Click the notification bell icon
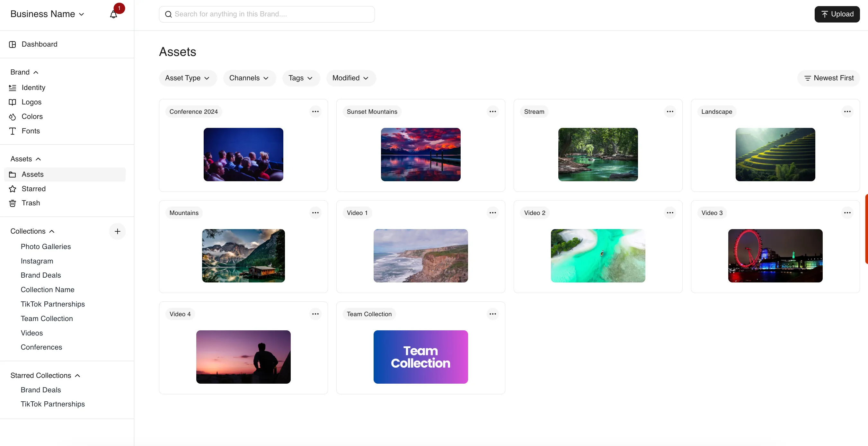The image size is (868, 446). pyautogui.click(x=113, y=14)
